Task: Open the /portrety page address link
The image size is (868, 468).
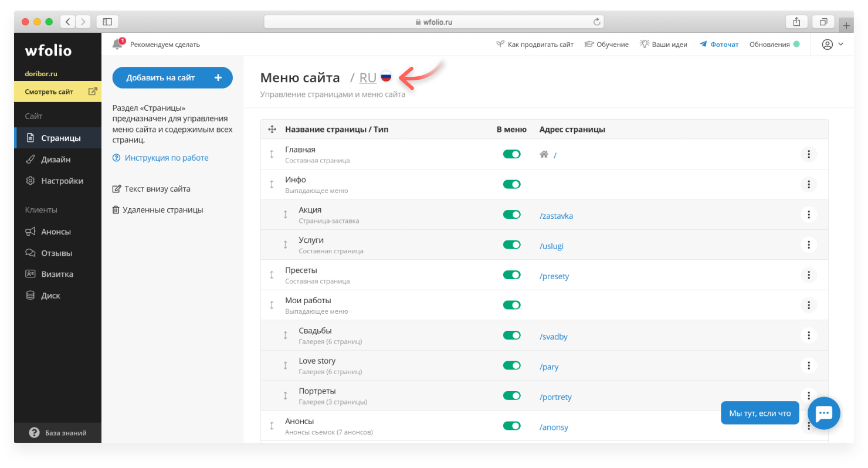Action: pos(555,397)
